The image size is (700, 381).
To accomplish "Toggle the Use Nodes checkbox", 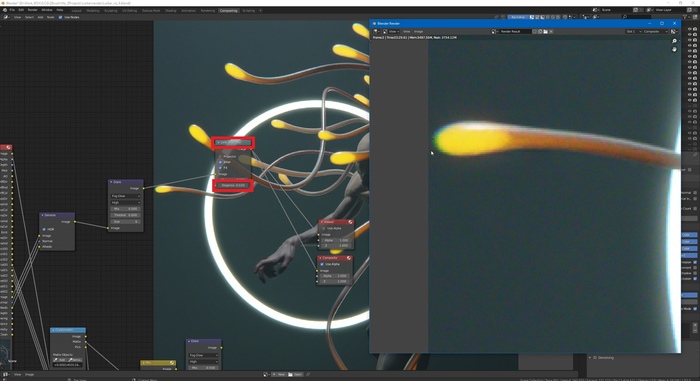I will [60, 17].
